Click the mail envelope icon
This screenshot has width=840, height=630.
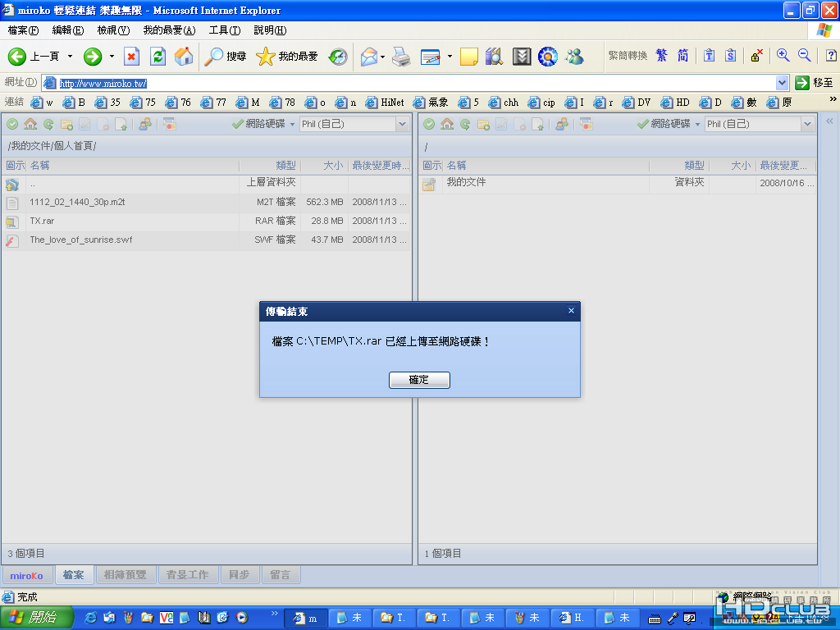(369, 56)
